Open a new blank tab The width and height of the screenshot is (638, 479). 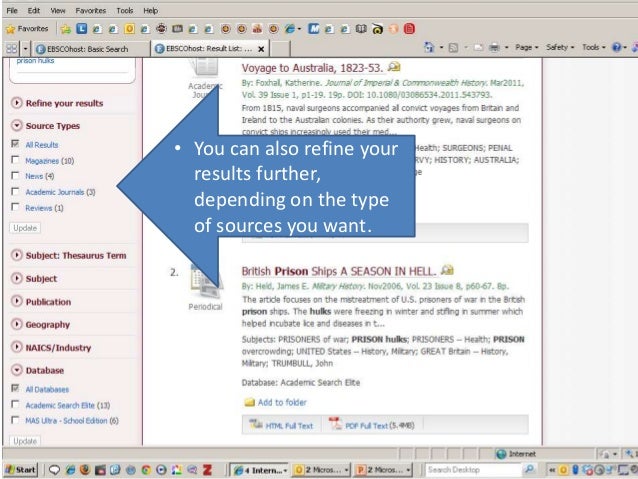tap(280, 49)
